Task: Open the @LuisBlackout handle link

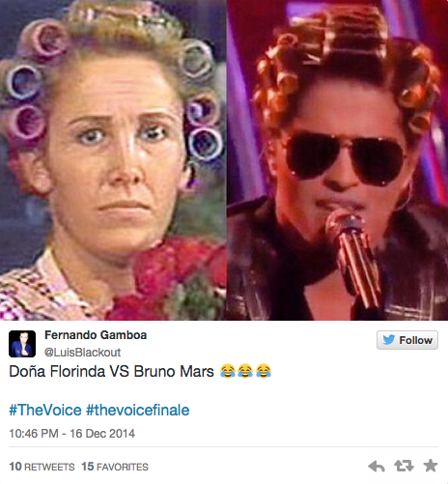Action: tap(82, 353)
